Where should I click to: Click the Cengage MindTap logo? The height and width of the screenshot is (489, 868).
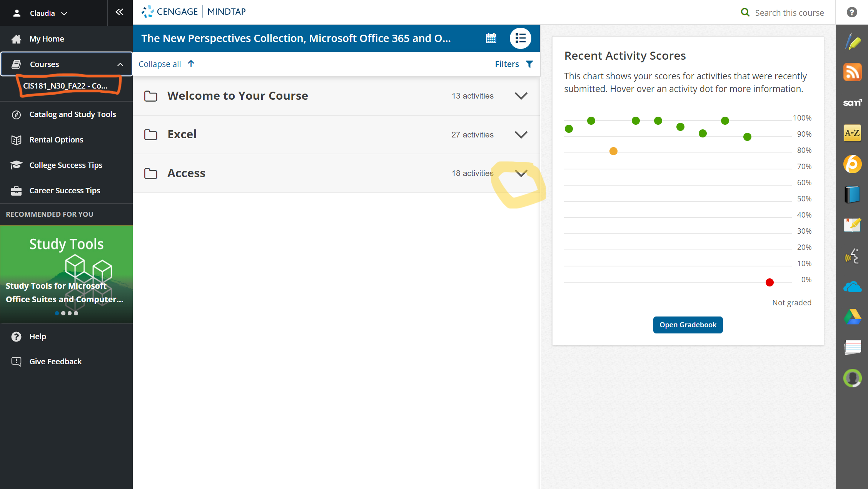point(194,12)
